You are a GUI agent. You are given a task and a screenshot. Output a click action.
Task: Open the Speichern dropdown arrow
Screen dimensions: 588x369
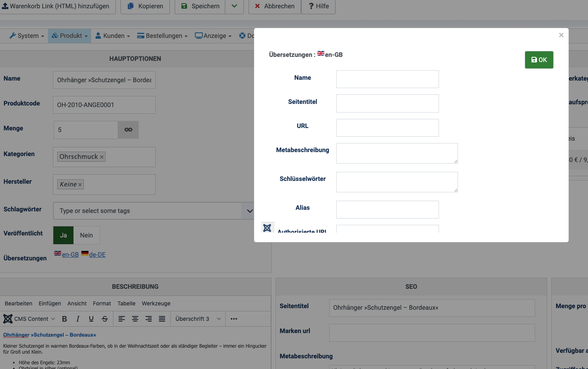click(x=234, y=6)
